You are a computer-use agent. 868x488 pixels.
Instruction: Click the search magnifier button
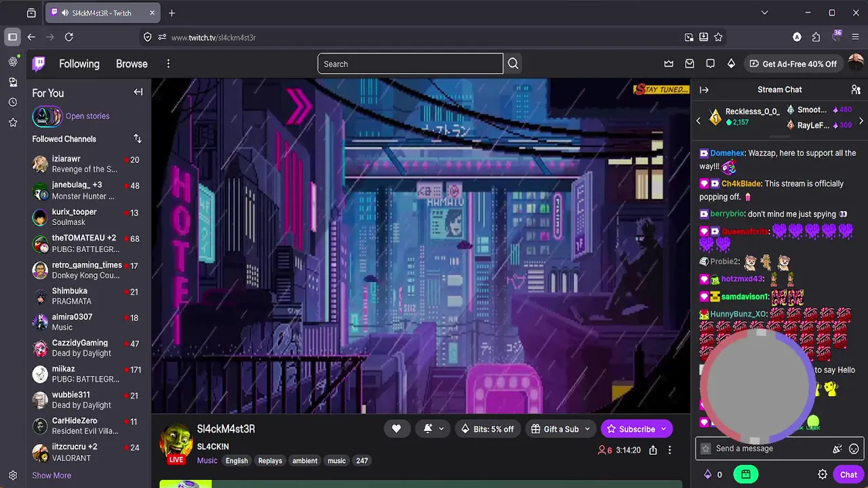tap(513, 64)
